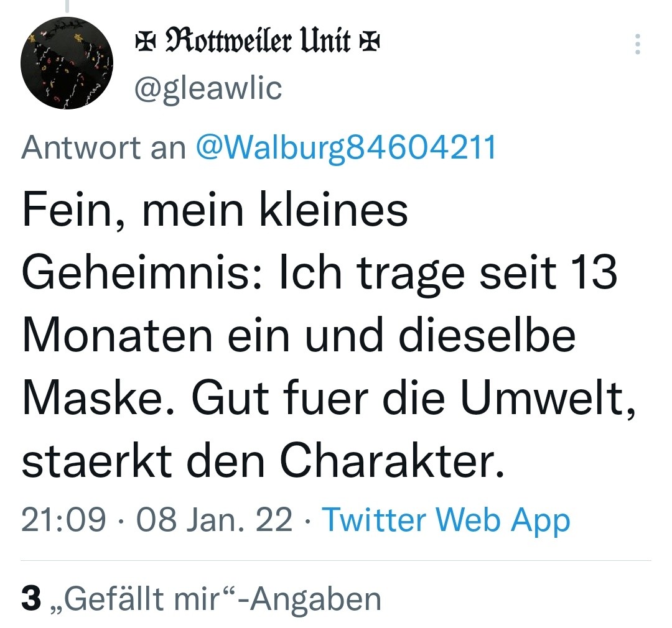Image resolution: width=672 pixels, height=628 pixels.
Task: Click the likes count number 3
Action: [x=30, y=598]
